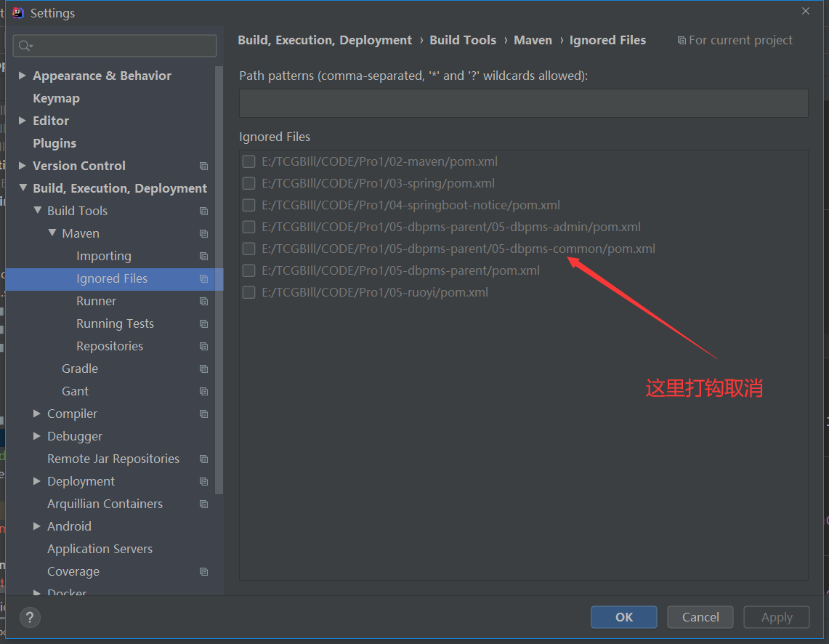Viewport: 829px width, 644px height.
Task: Expand the Android node
Action: (36, 526)
